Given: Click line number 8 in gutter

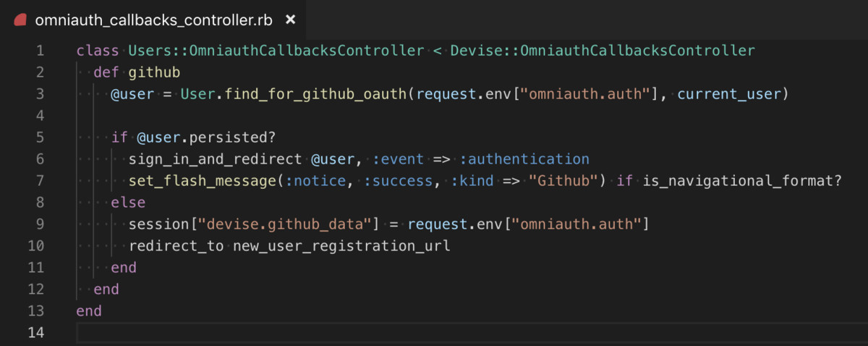Looking at the screenshot, I should (x=39, y=203).
